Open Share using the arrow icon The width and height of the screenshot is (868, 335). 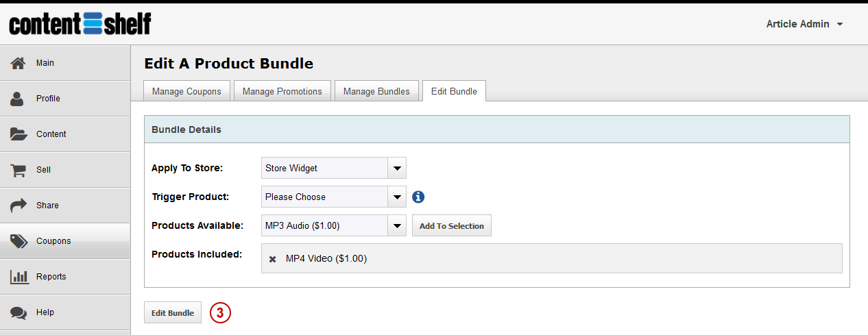coord(19,206)
